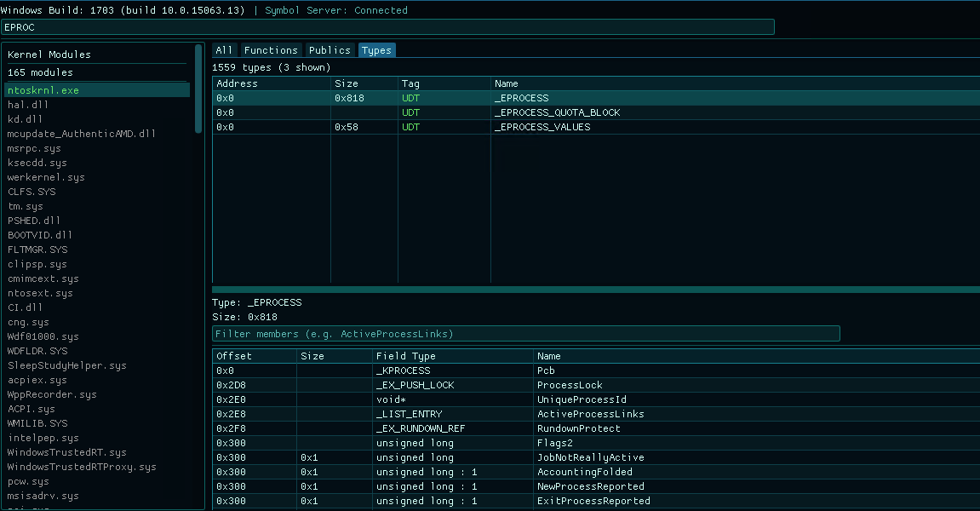The height and width of the screenshot is (511, 980).
Task: Click the Kernel Modules list scrollbar
Action: [x=198, y=88]
